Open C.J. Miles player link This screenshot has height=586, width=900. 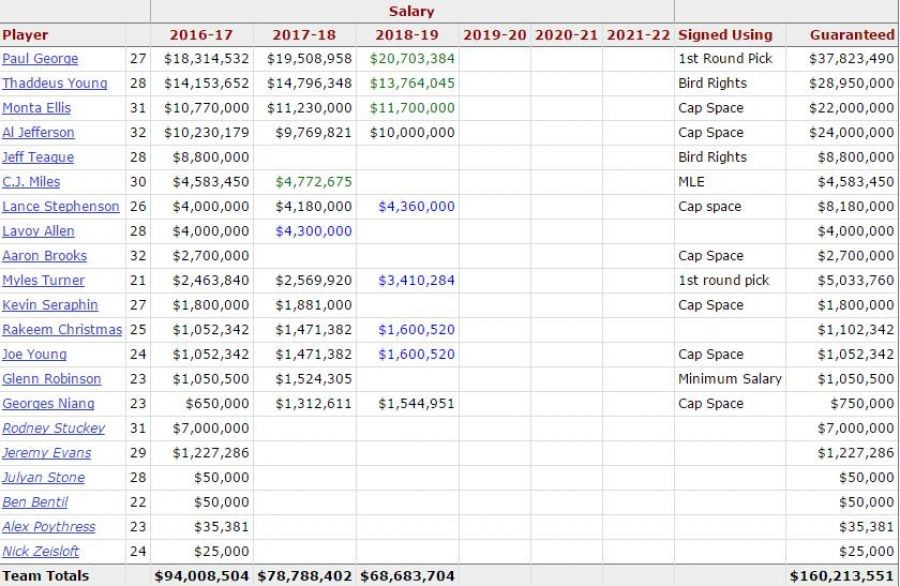point(31,182)
